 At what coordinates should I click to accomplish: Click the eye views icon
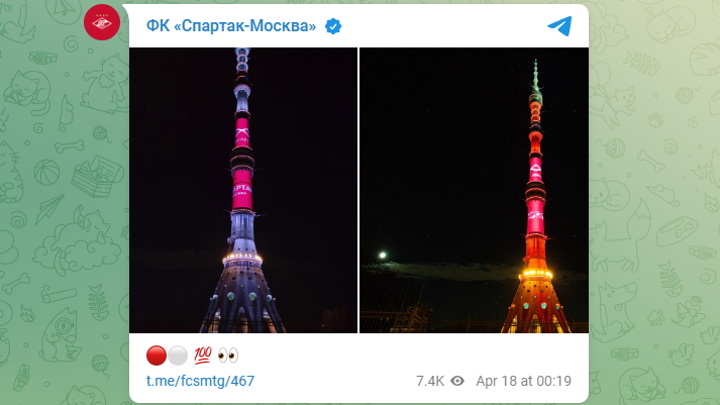[x=457, y=381]
